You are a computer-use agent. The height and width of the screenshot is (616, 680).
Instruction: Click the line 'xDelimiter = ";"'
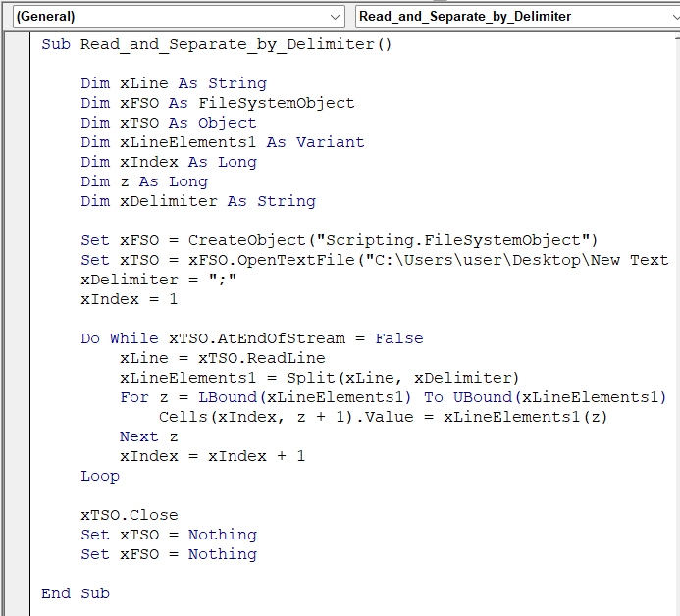tap(159, 280)
